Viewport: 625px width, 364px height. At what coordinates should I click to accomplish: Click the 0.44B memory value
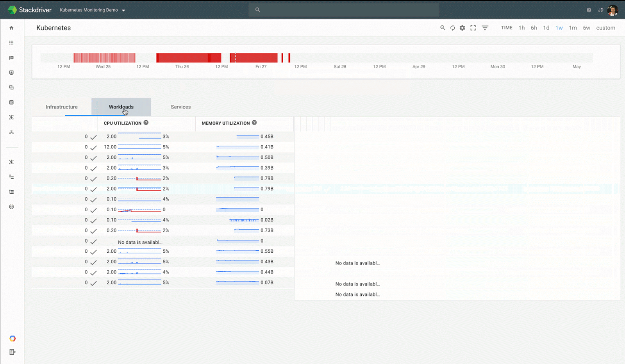(x=267, y=272)
